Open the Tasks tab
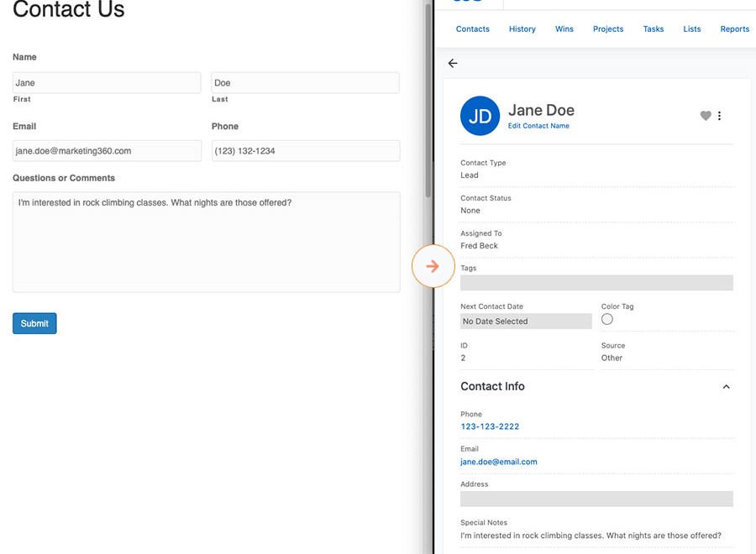Screen dimensions: 756x554 654,29
